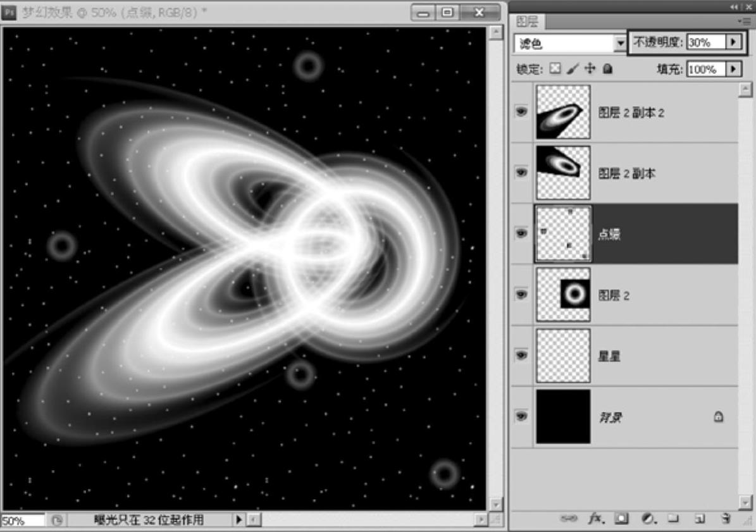Click the 50% zoom field in status bar
Viewport: 756px width, 532px height.
[23, 521]
